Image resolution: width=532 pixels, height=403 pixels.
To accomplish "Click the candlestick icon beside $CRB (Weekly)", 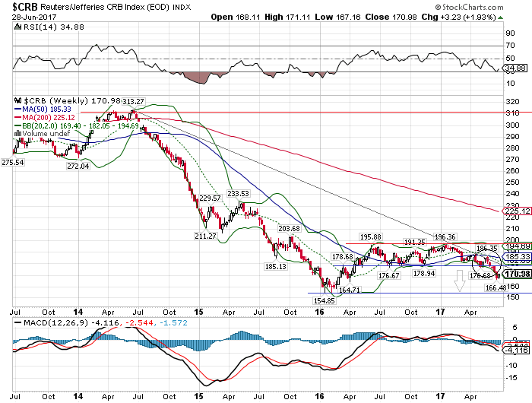I will 18,101.
